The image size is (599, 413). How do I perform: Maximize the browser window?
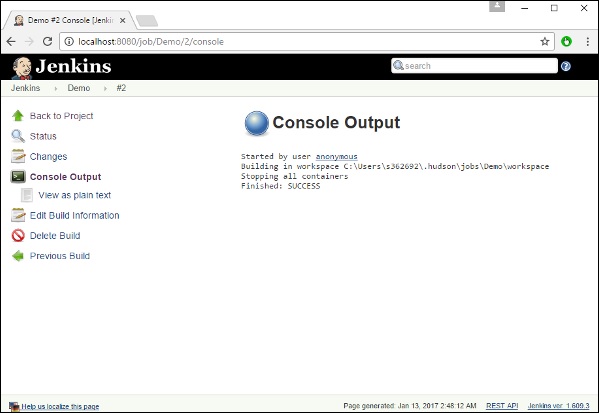tap(554, 8)
